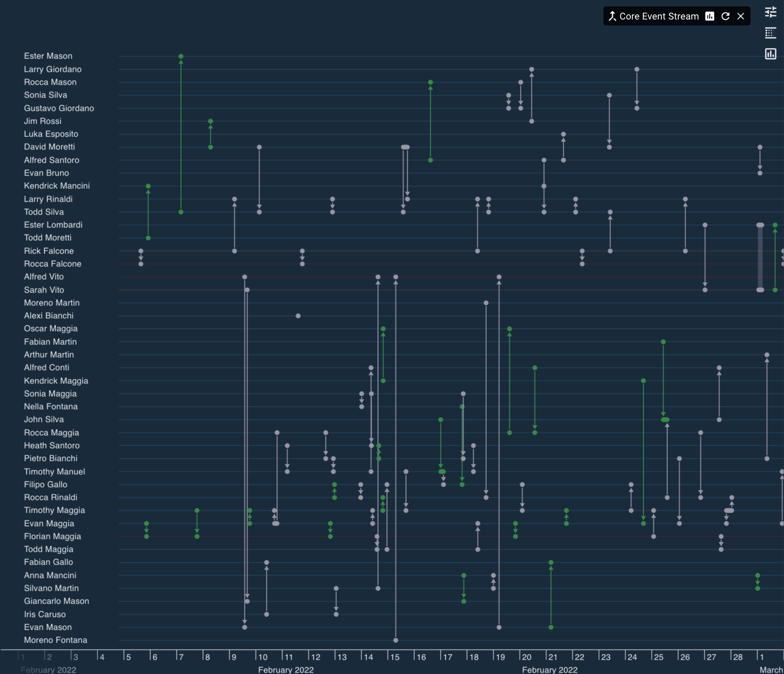Click the Core Event Stream label
This screenshot has height=674, width=784.
click(658, 16)
